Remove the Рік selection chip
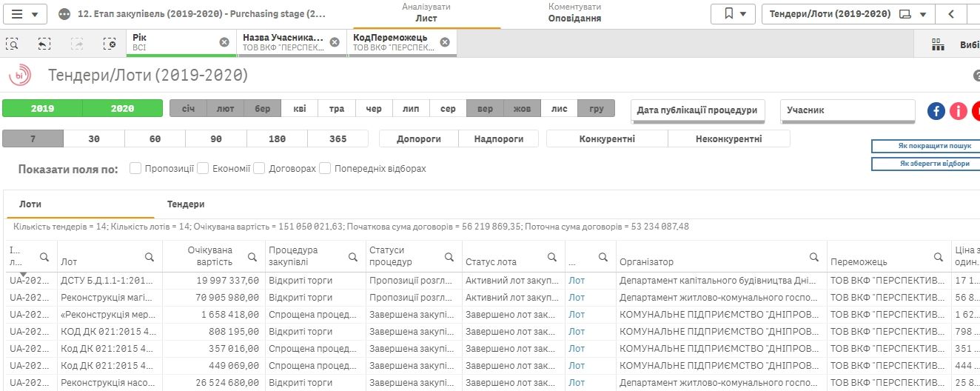Viewport: 980px width, 391px height. point(224,42)
